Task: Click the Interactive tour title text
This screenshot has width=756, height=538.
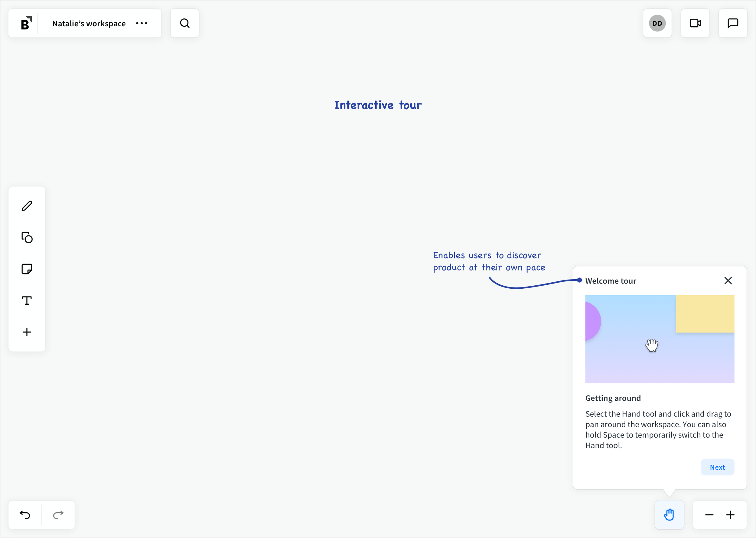Action: [378, 105]
